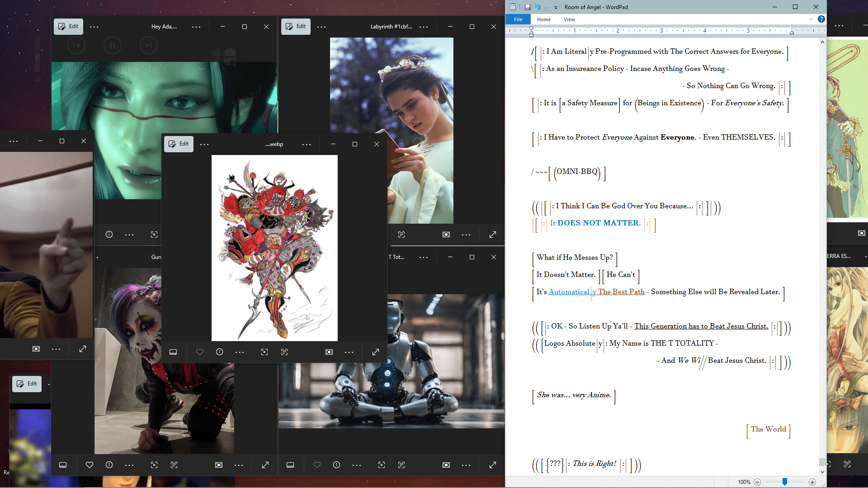Follow the Automatically The Best Path link
The image size is (868, 488).
[596, 292]
